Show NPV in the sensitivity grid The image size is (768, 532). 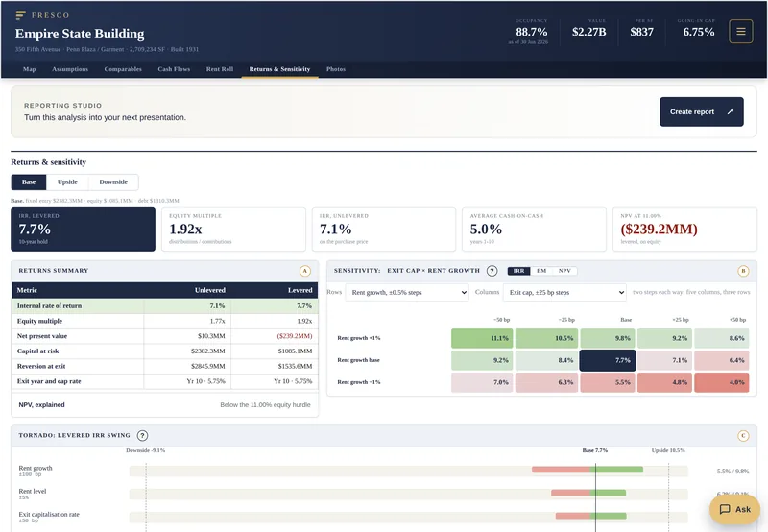pos(564,271)
